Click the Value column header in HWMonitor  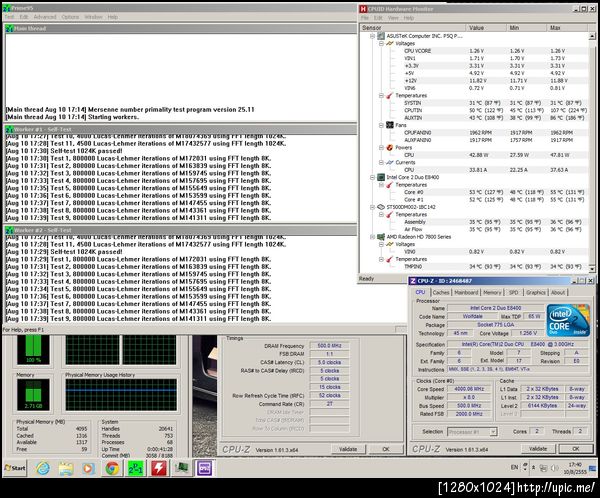tap(486, 28)
